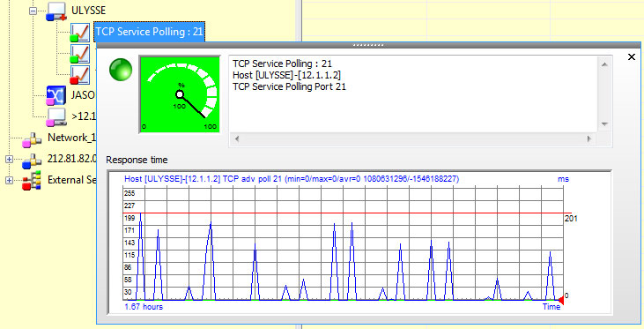
Task: Click the second green-status polling check icon
Action: (x=80, y=54)
